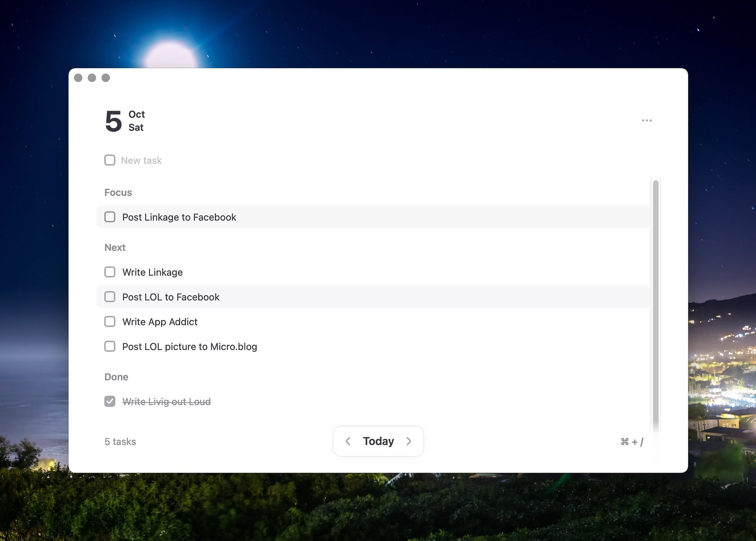Uncheck the Write Livig out Loud task

click(x=110, y=401)
